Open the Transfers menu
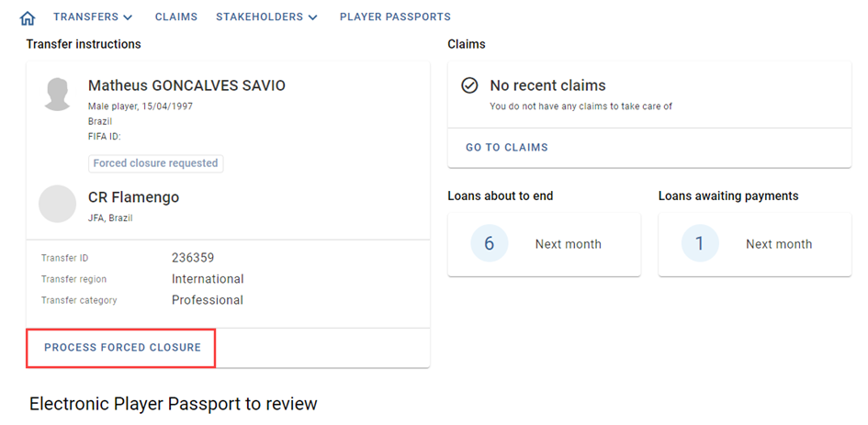 (93, 17)
